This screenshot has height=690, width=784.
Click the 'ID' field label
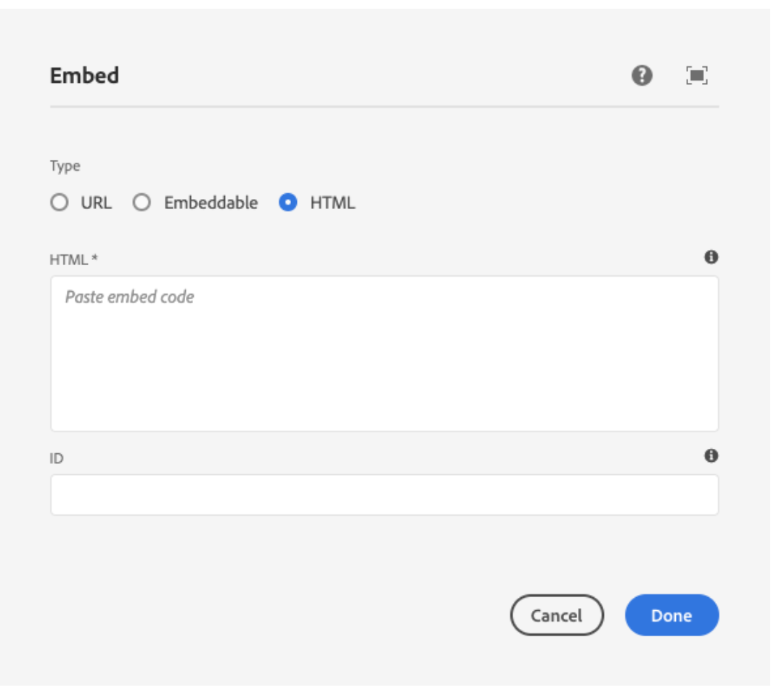pos(57,458)
